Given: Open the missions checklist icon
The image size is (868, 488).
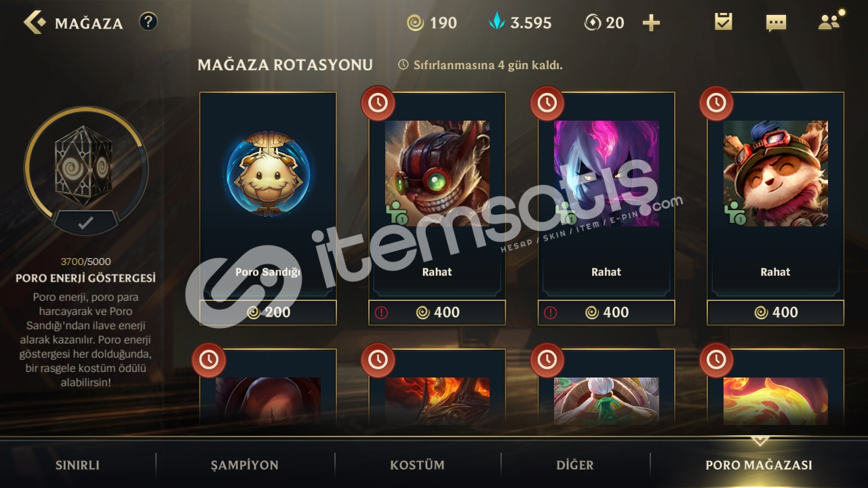Looking at the screenshot, I should click(724, 22).
